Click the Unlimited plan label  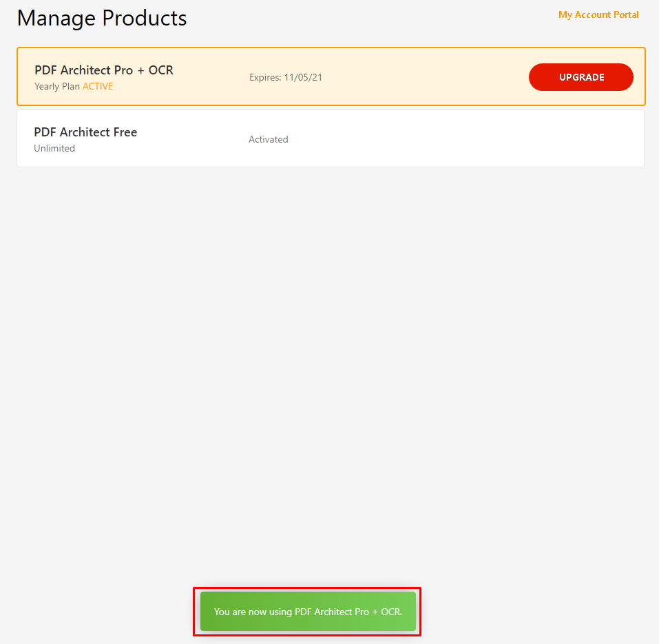[54, 148]
